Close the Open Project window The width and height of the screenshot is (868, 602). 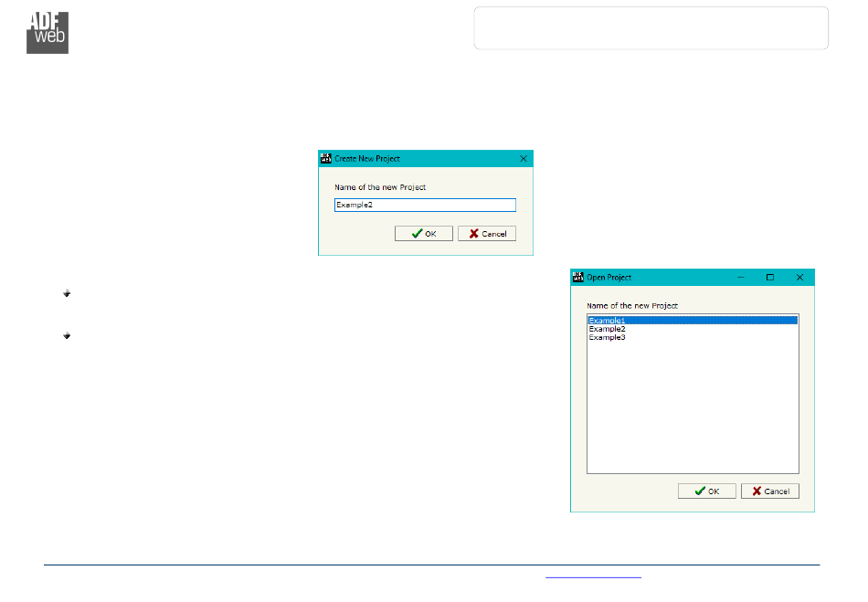pyautogui.click(x=799, y=277)
